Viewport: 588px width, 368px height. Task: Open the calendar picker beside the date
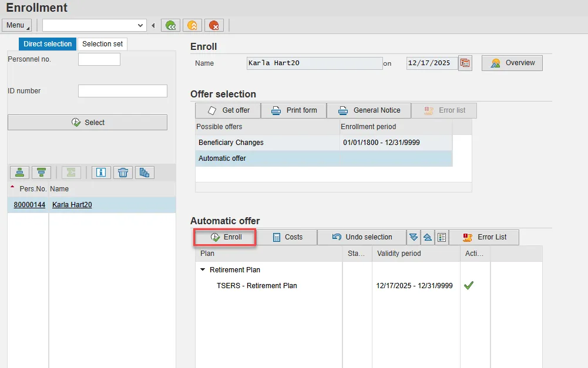(x=465, y=63)
